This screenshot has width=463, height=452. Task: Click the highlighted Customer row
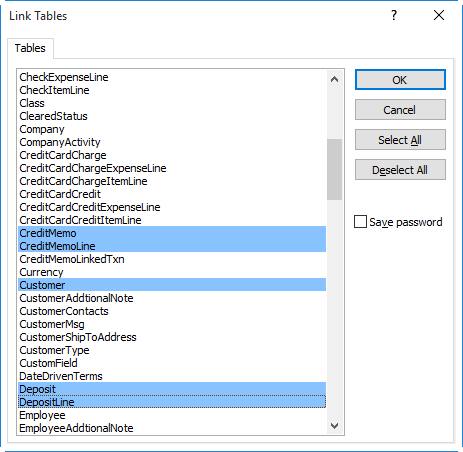172,285
